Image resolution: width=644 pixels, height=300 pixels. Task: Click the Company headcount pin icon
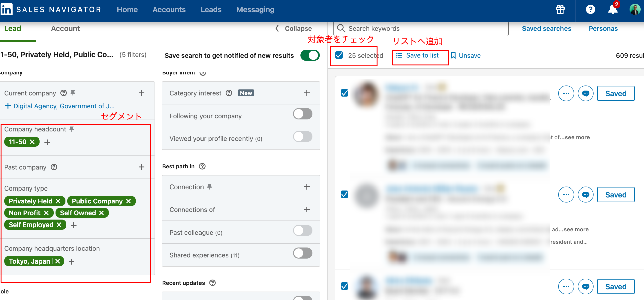[72, 129]
